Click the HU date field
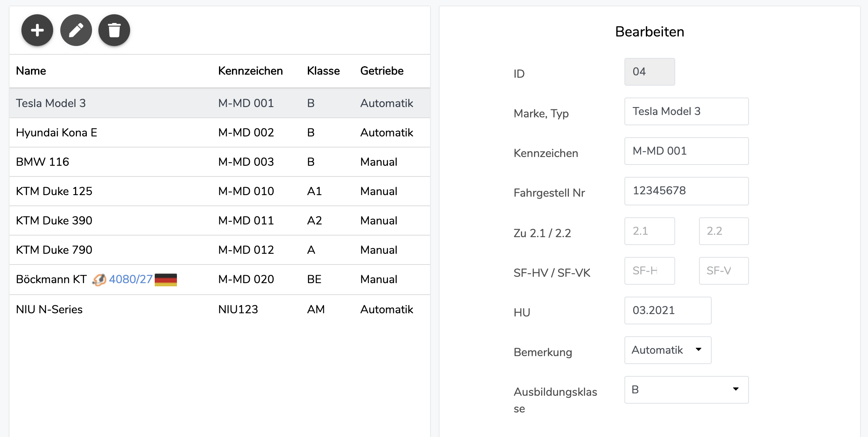The image size is (868, 437). click(668, 310)
